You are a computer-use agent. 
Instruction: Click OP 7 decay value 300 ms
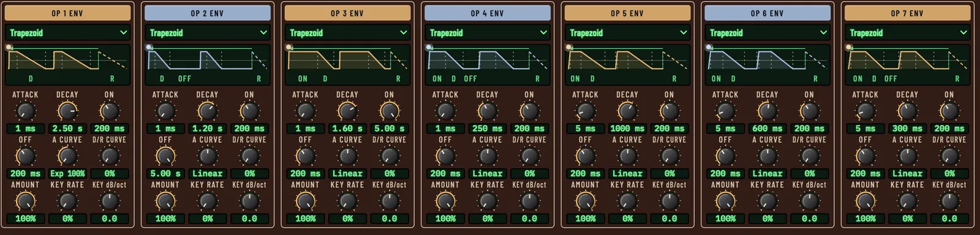(908, 129)
